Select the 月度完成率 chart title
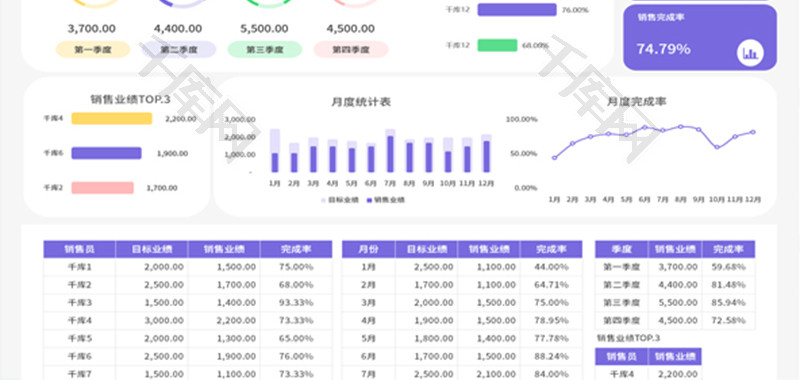This screenshot has width=800, height=380. point(636,102)
